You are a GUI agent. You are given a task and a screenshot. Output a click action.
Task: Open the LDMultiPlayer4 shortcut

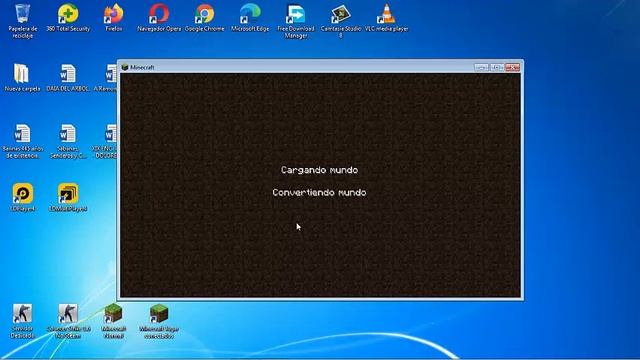click(x=68, y=198)
